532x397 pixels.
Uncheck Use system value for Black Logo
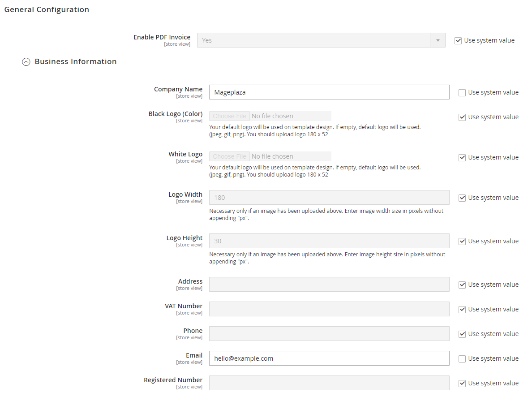click(462, 117)
